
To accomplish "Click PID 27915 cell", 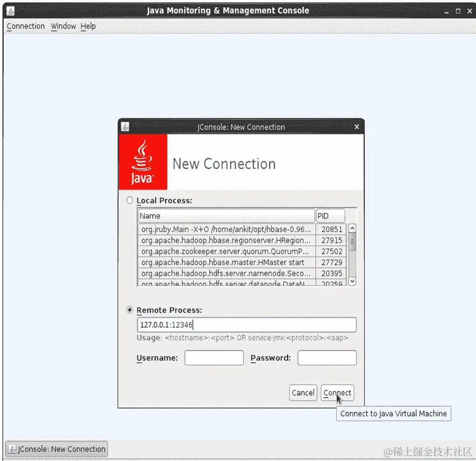I will tap(331, 240).
